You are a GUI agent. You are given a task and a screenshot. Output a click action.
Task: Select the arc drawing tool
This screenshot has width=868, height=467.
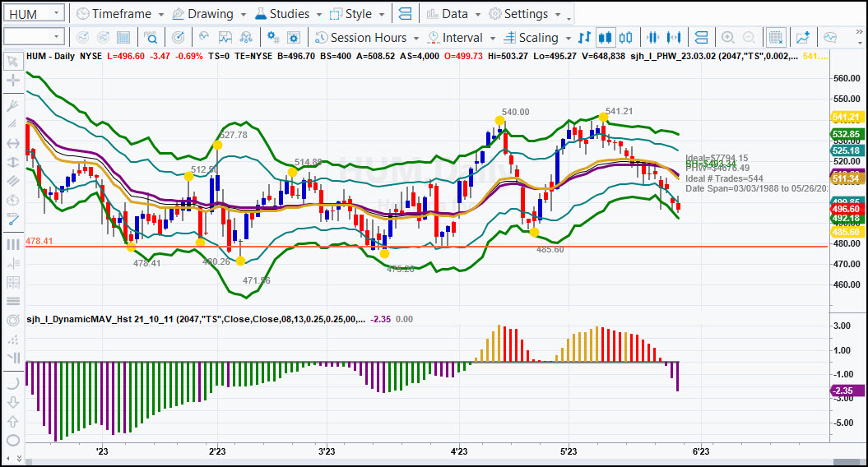(x=12, y=382)
